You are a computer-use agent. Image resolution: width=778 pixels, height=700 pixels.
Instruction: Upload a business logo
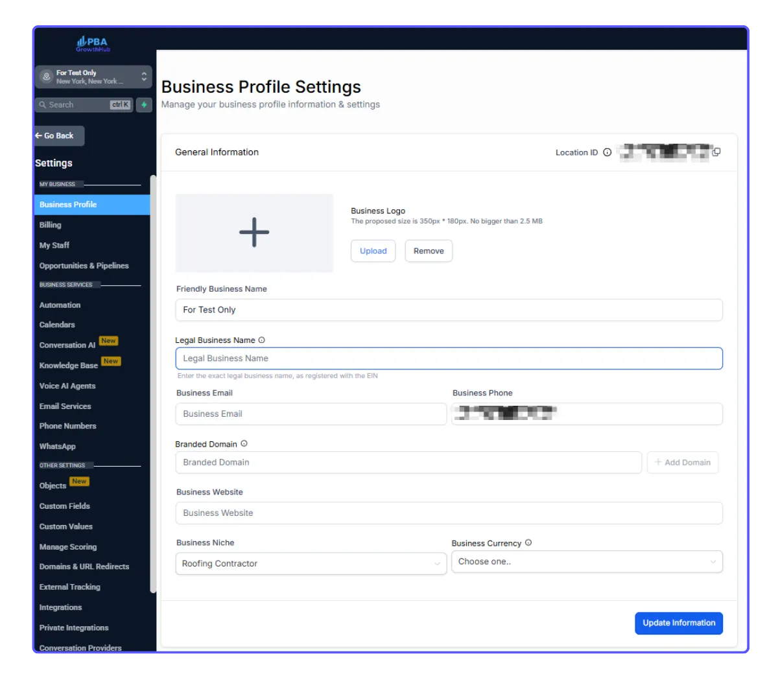pyautogui.click(x=373, y=251)
